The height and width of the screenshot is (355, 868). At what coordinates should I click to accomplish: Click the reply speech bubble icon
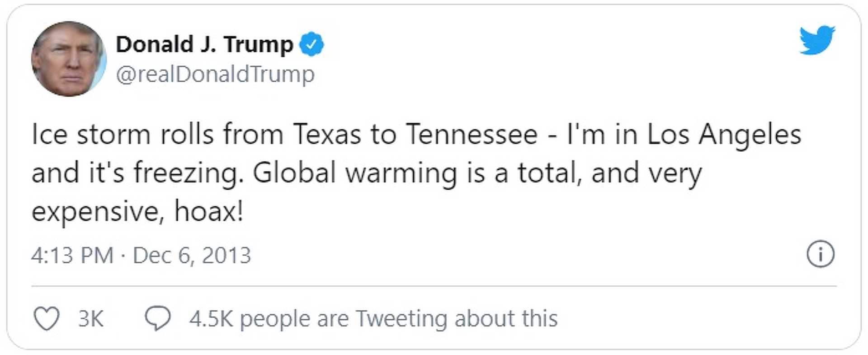157,318
